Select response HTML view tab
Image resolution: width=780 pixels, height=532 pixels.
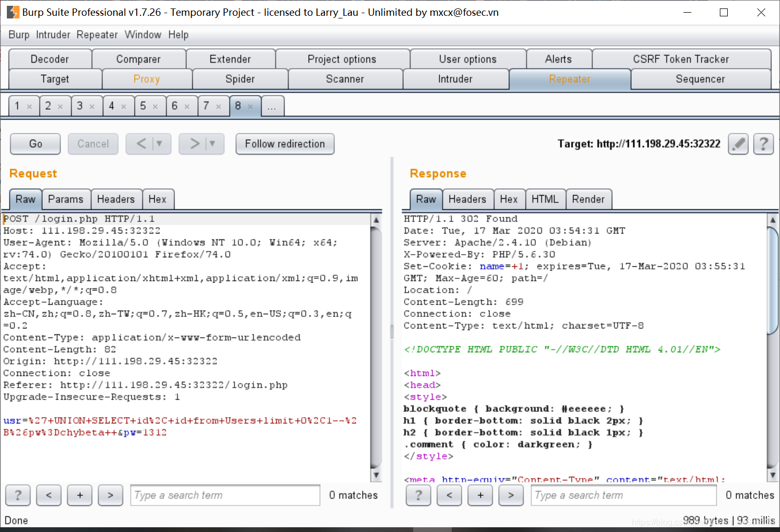tap(545, 199)
